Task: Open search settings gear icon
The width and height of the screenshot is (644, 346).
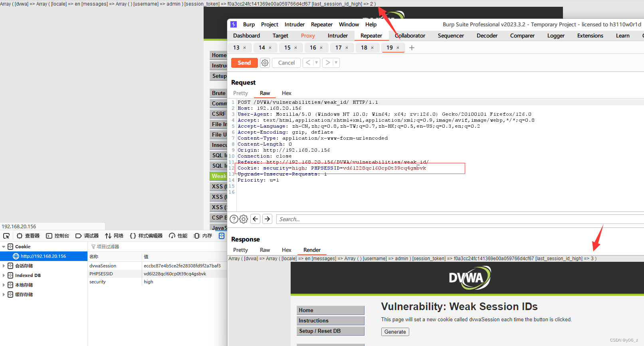Action: (244, 219)
